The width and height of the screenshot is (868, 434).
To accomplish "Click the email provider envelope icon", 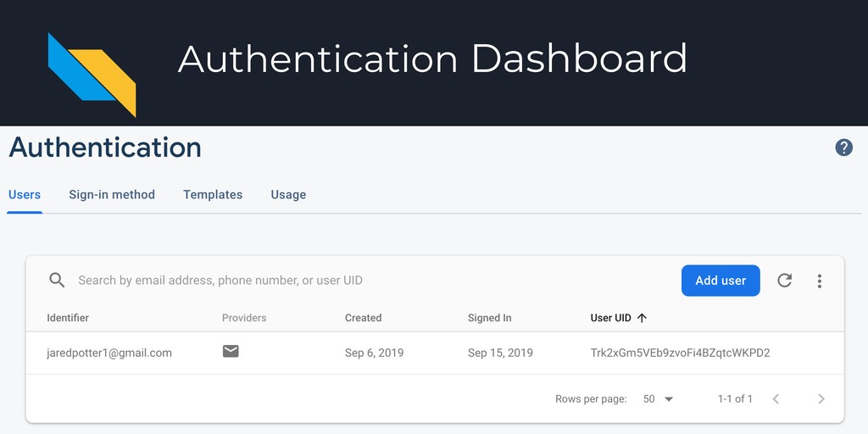I will point(231,351).
